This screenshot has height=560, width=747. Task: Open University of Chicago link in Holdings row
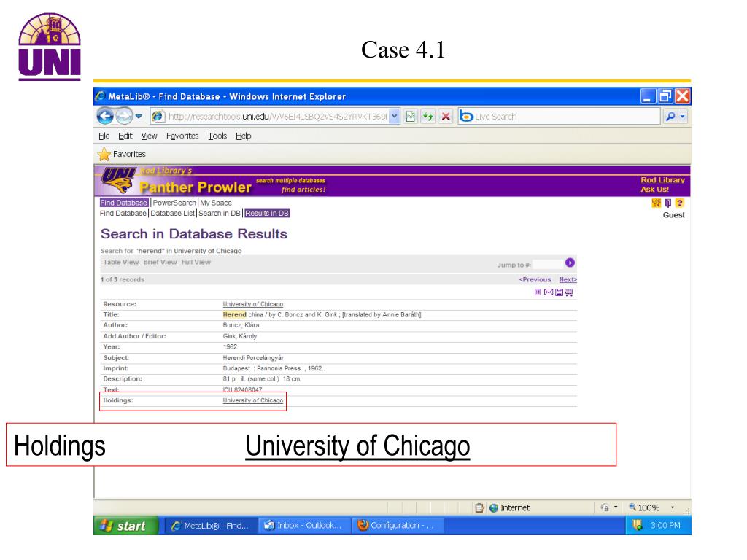click(x=253, y=400)
